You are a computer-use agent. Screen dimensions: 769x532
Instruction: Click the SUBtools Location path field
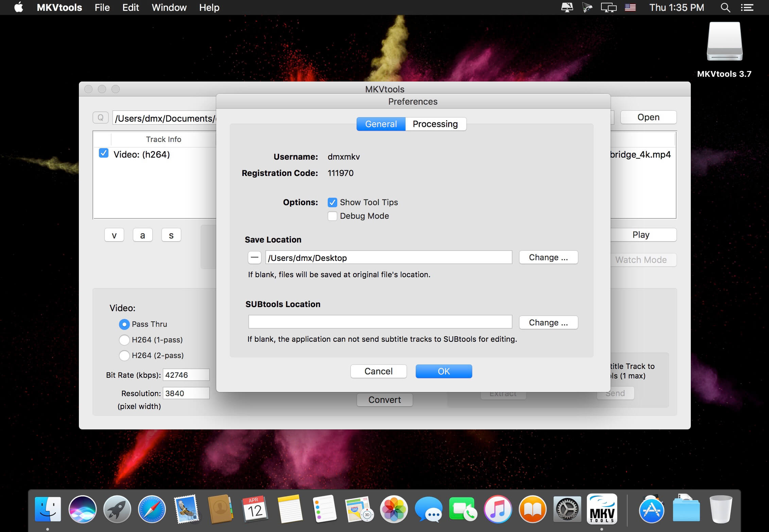coord(380,322)
